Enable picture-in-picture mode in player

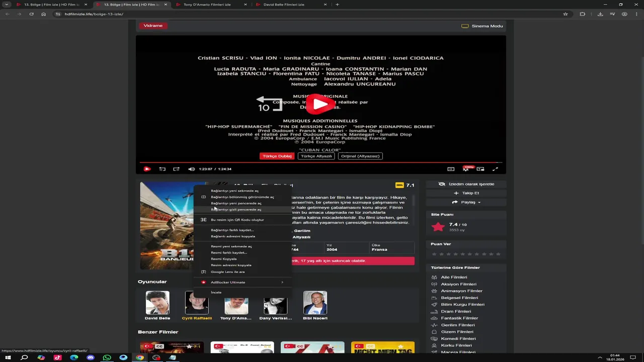pos(480,169)
